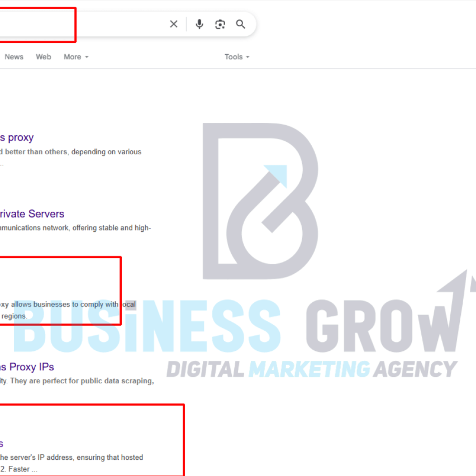Click snippet 'better than others, depending on various'
This screenshot has height=476, width=476.
pos(73,152)
